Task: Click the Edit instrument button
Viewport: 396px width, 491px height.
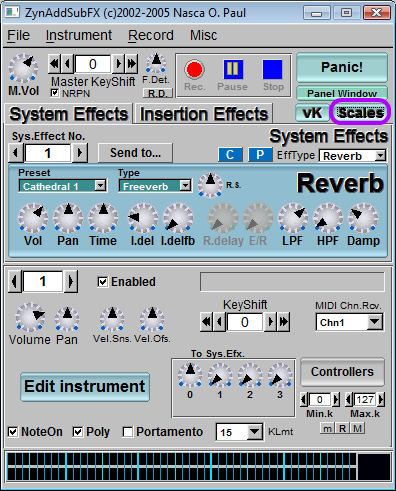Action: [x=85, y=387]
